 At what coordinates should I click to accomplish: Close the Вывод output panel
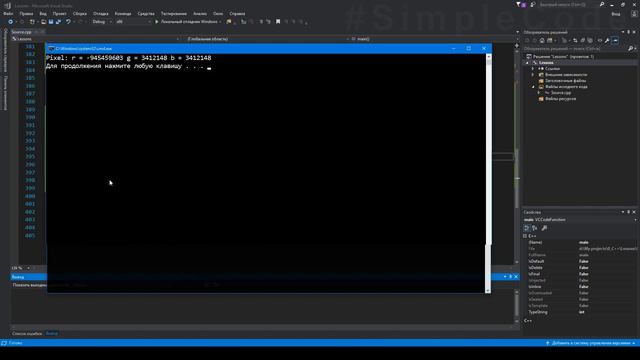(516, 277)
